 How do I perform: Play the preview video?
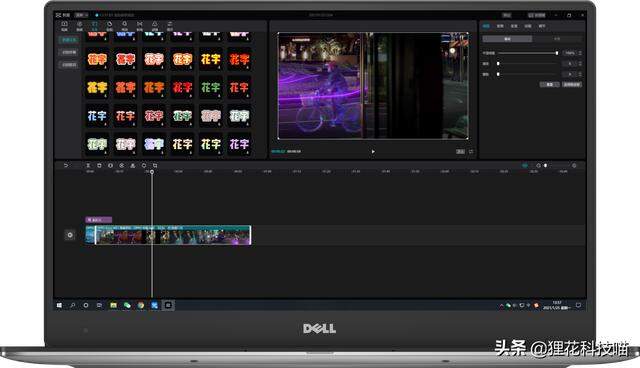click(x=373, y=151)
